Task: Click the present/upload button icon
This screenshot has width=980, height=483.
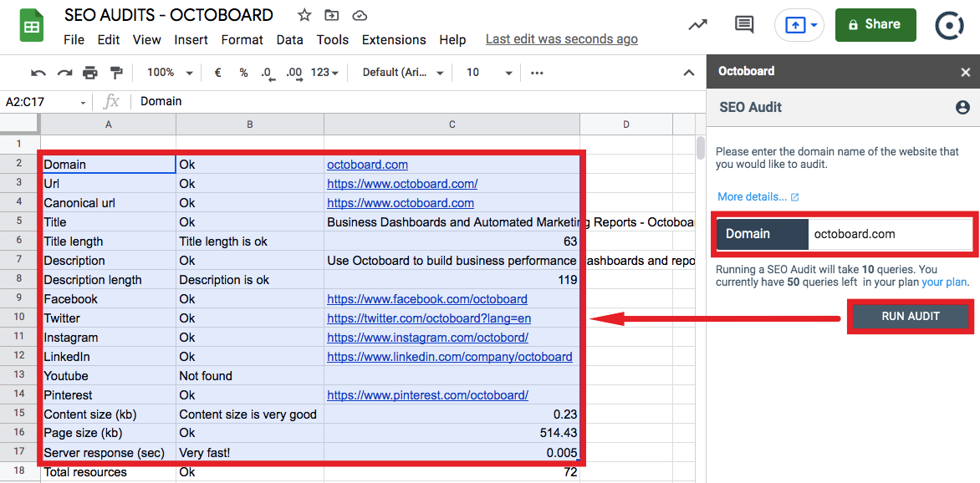Action: [795, 26]
